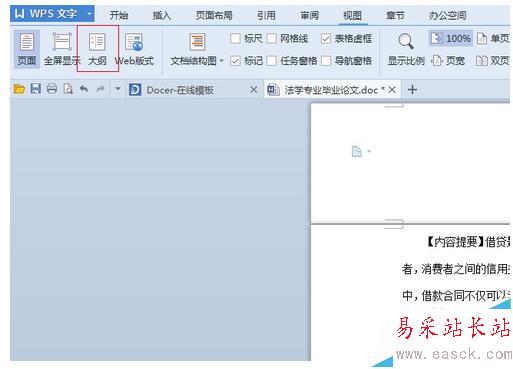This screenshot has height=369, width=513.
Task: Open the WPS 文字 application menu dropdown
Action: tap(89, 14)
